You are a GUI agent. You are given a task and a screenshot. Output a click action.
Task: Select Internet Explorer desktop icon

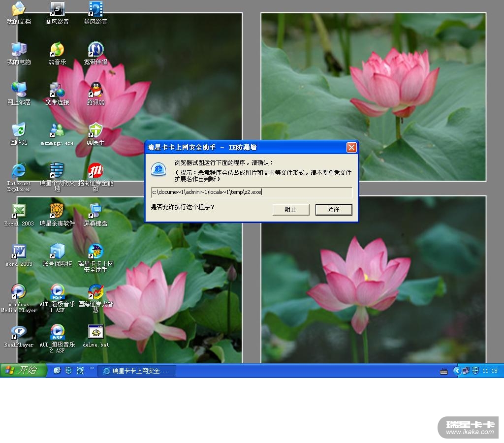(x=19, y=178)
